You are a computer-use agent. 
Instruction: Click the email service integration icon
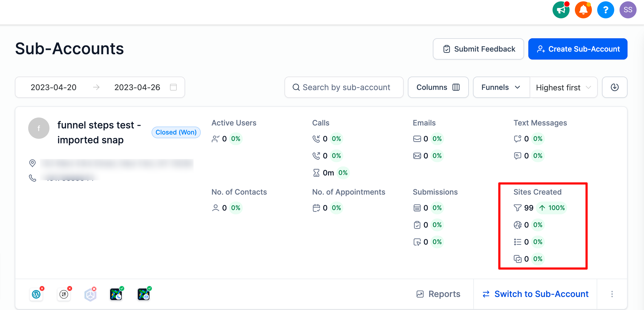point(144,294)
